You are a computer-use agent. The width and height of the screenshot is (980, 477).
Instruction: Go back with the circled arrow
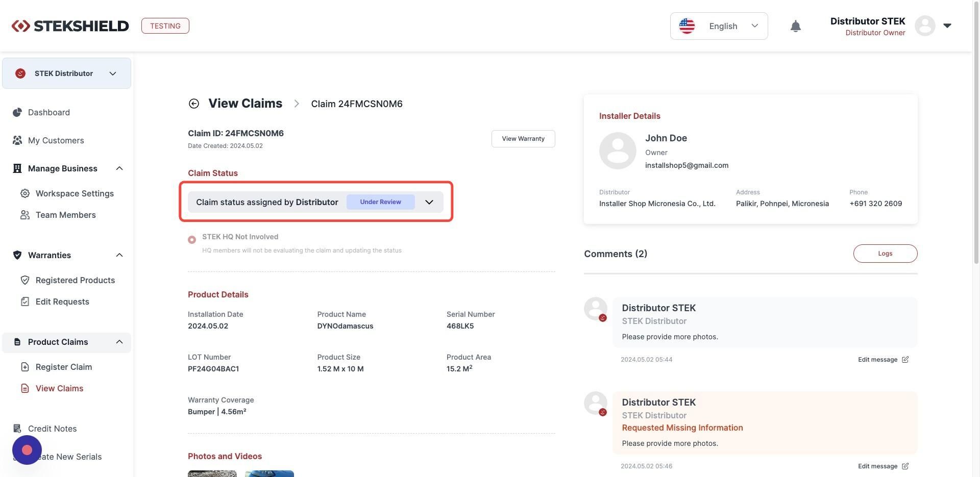pos(193,104)
